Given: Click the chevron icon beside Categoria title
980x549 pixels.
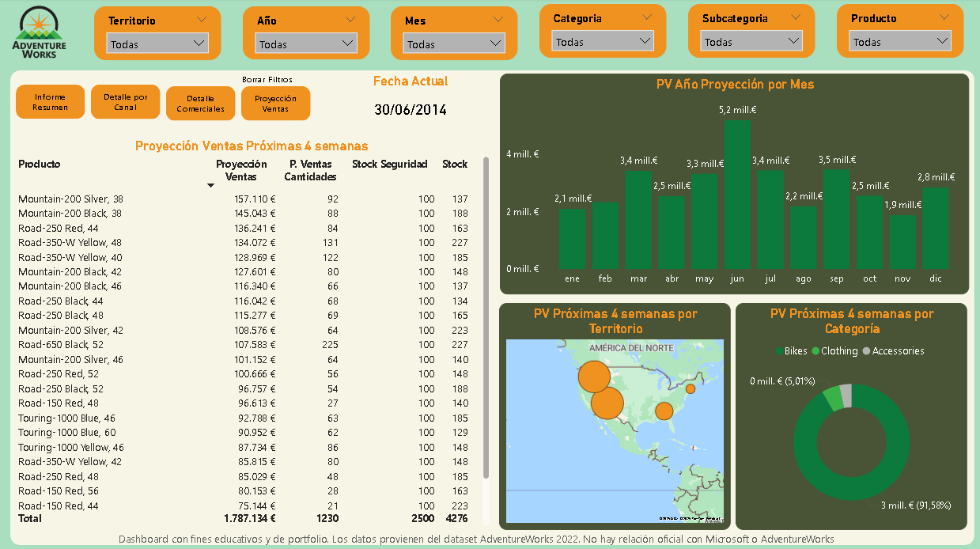Looking at the screenshot, I should 647,17.
